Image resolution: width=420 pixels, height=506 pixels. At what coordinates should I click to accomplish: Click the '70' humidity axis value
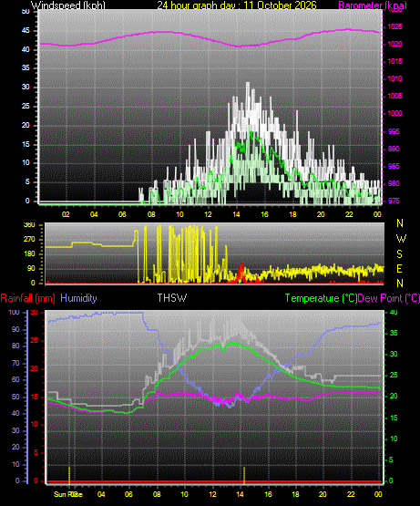pos(15,364)
